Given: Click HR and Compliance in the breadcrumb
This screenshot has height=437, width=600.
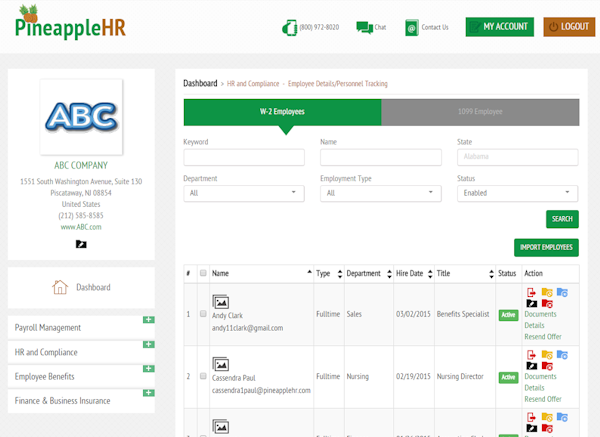Looking at the screenshot, I should 253,83.
